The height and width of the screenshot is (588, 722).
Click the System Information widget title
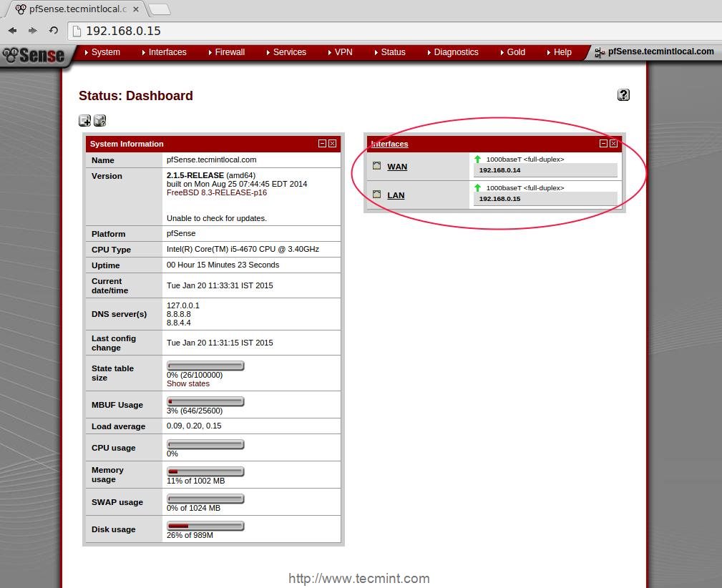127,144
